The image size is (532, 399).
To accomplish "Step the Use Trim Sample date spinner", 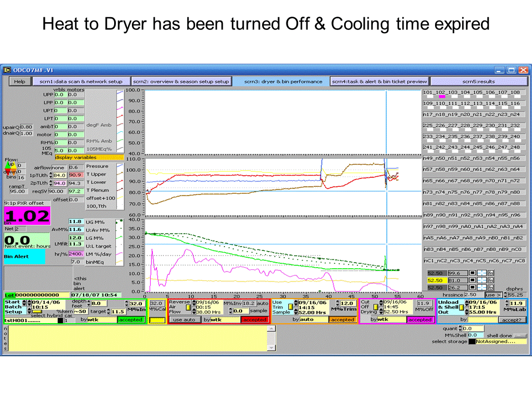I will coord(296,303).
